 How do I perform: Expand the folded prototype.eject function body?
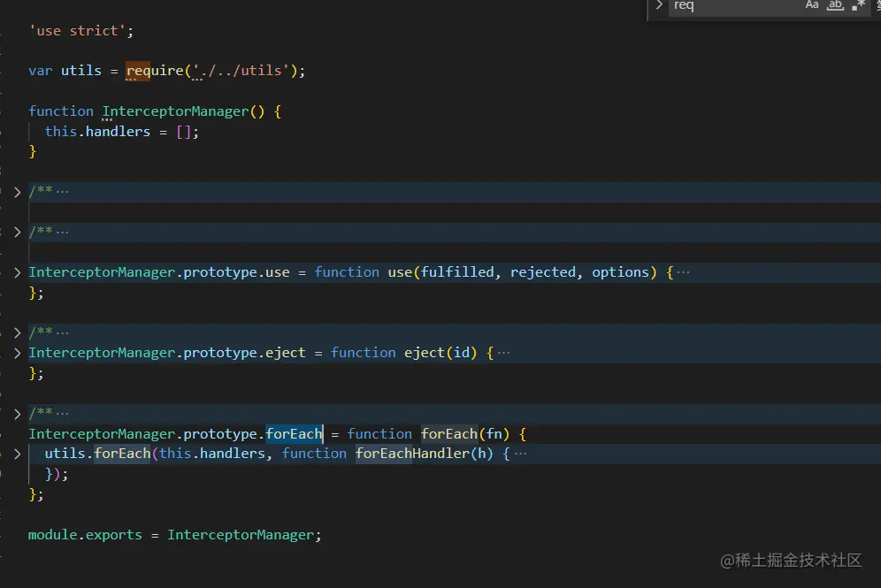click(x=18, y=353)
